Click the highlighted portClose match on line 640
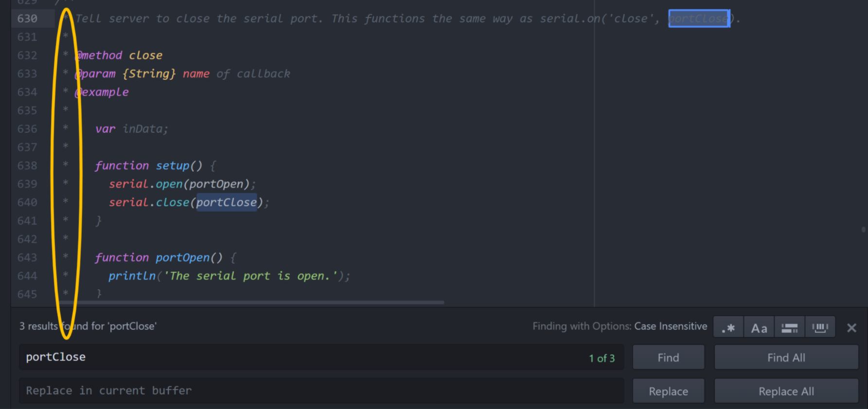This screenshot has width=868, height=409. coord(226,202)
